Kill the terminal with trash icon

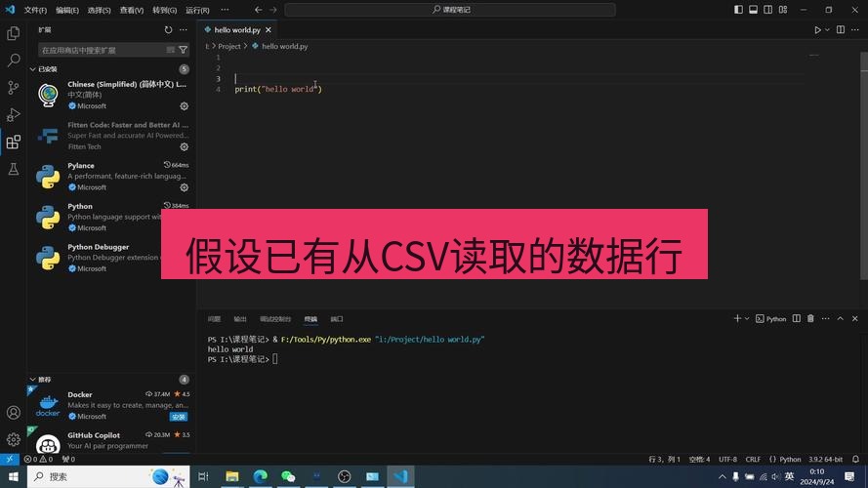coord(811,318)
